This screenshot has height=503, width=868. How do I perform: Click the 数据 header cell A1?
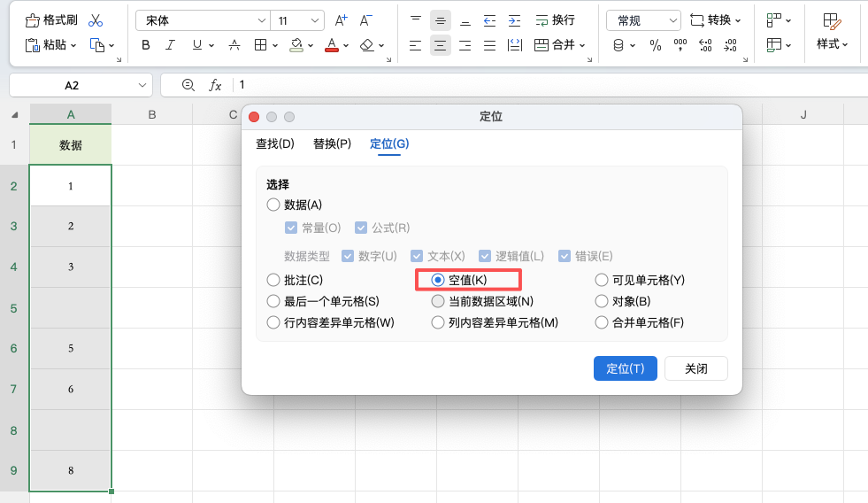(x=70, y=145)
